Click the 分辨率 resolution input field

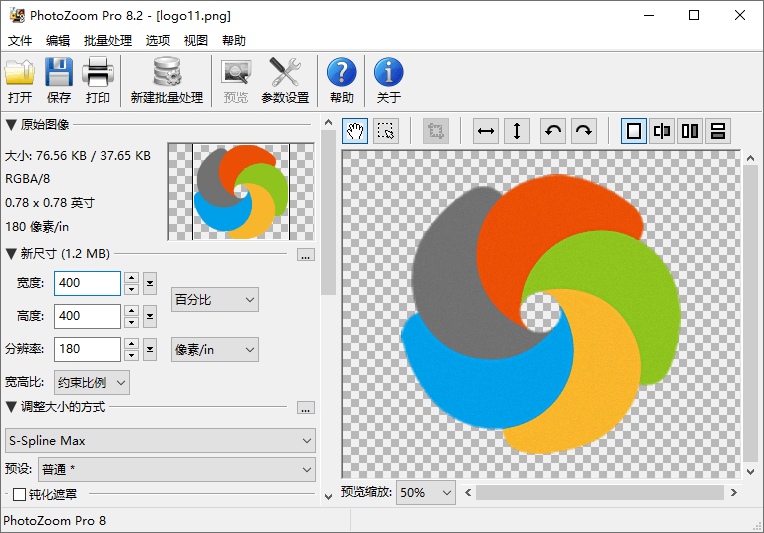click(87, 349)
